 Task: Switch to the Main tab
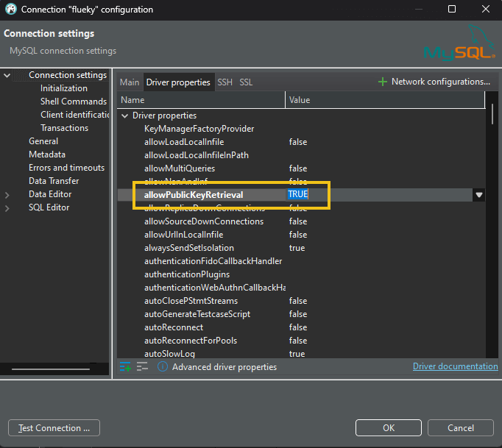130,82
